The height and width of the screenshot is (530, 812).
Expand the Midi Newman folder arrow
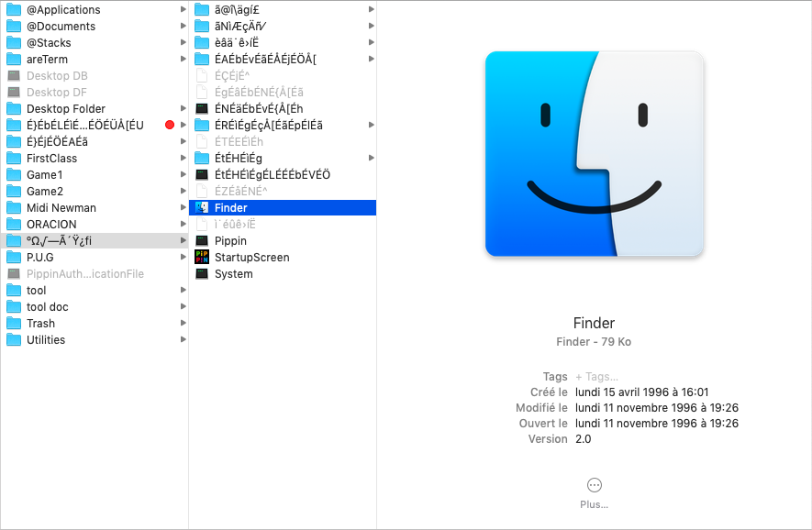[x=183, y=207]
